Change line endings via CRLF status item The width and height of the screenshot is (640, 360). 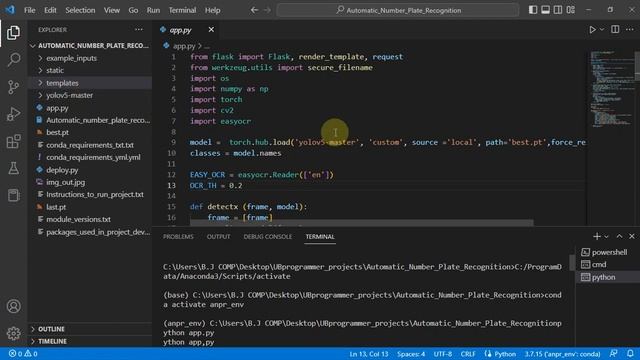coord(468,354)
